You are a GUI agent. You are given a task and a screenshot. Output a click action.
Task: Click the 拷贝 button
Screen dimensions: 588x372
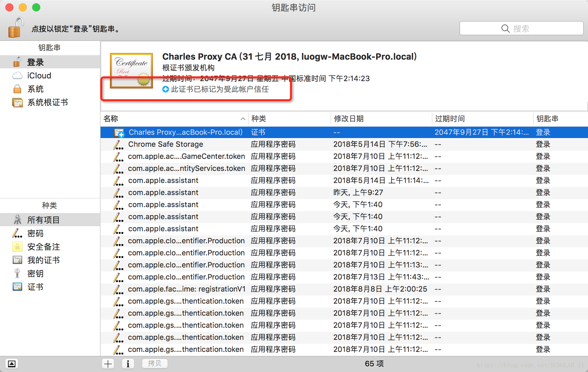coord(155,363)
